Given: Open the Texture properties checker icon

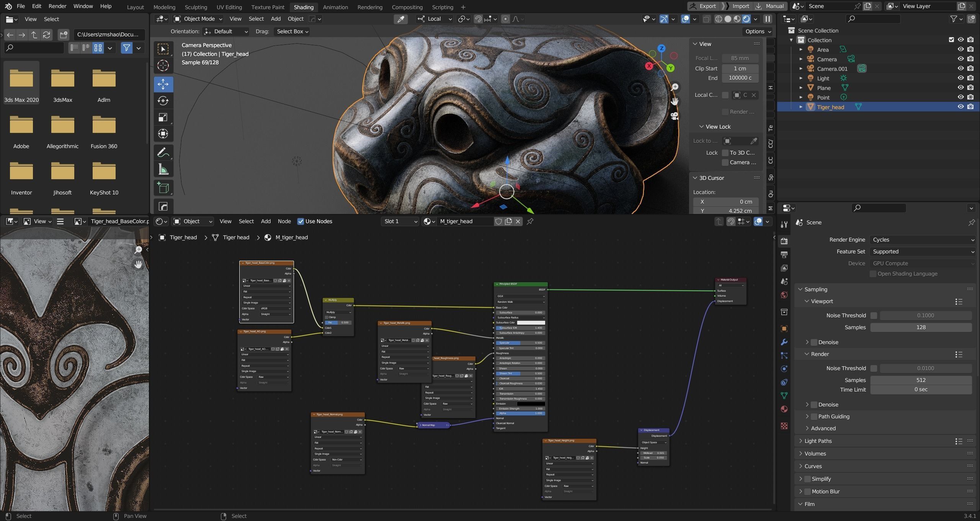Looking at the screenshot, I should point(784,426).
